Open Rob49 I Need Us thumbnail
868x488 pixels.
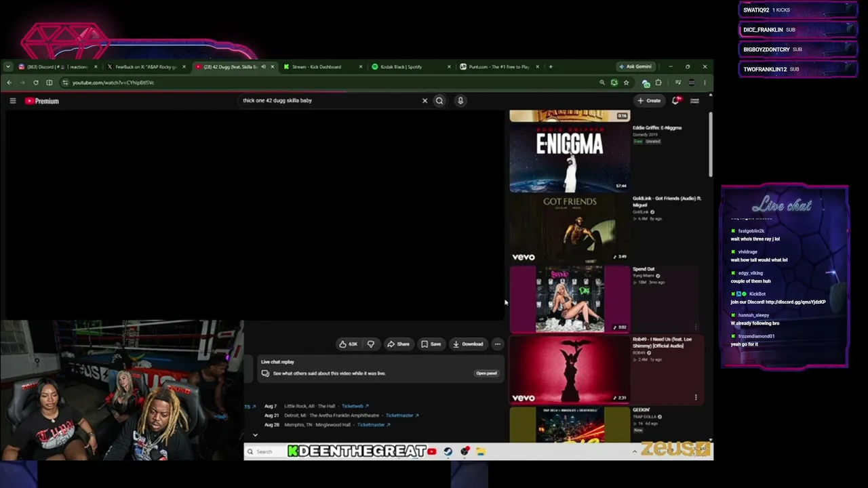(570, 369)
